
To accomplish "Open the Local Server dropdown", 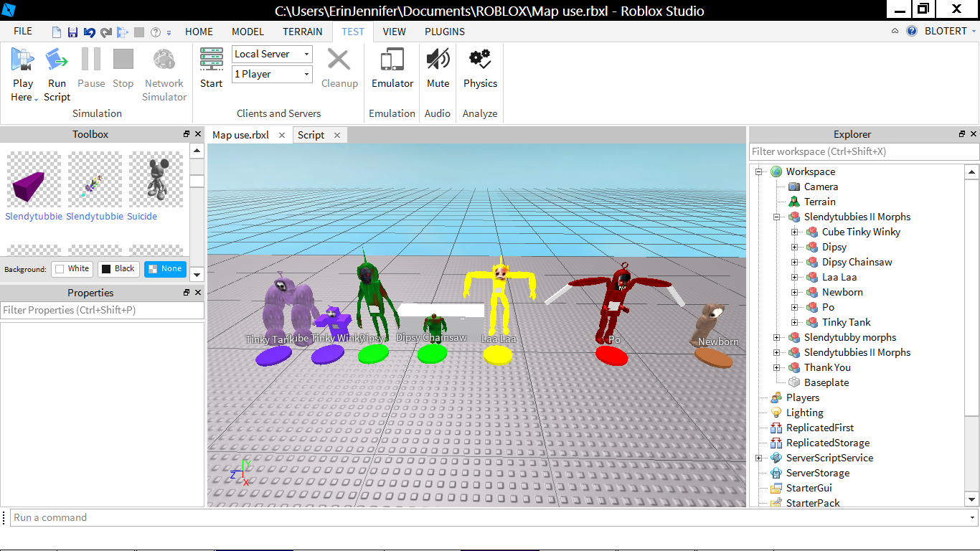I will pyautogui.click(x=272, y=54).
